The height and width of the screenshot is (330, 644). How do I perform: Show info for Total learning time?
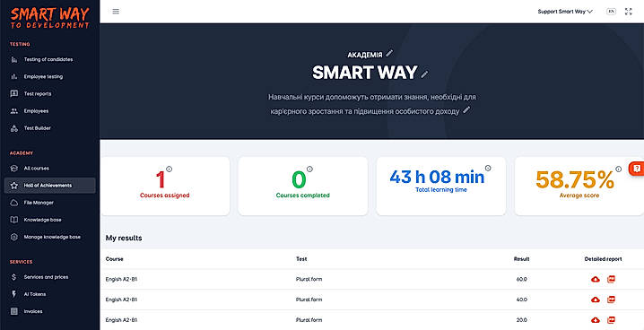coord(488,168)
